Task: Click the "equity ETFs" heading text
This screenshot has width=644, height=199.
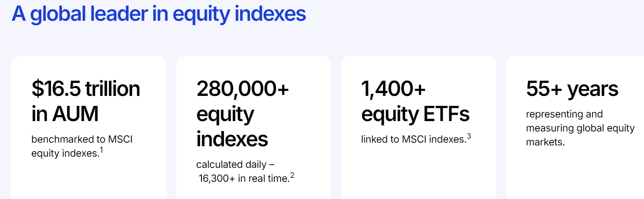Action: coord(415,114)
